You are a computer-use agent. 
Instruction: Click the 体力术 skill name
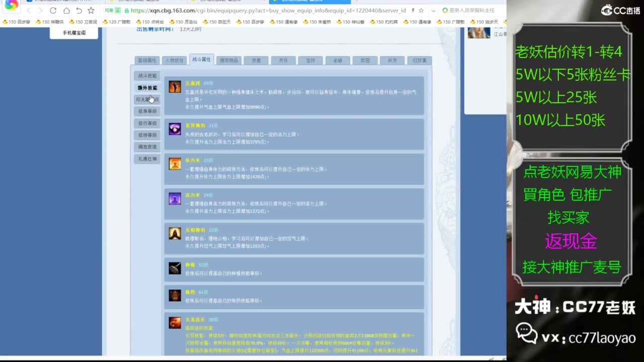coord(193,160)
